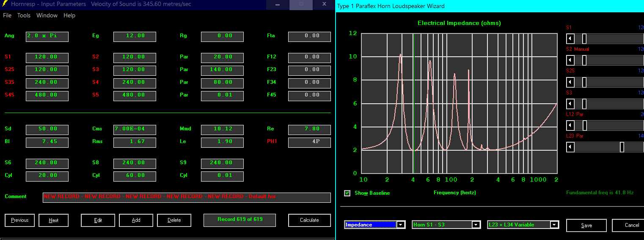Click the red S3S label
Viewport: 644px width, 240px height.
tap(10, 82)
